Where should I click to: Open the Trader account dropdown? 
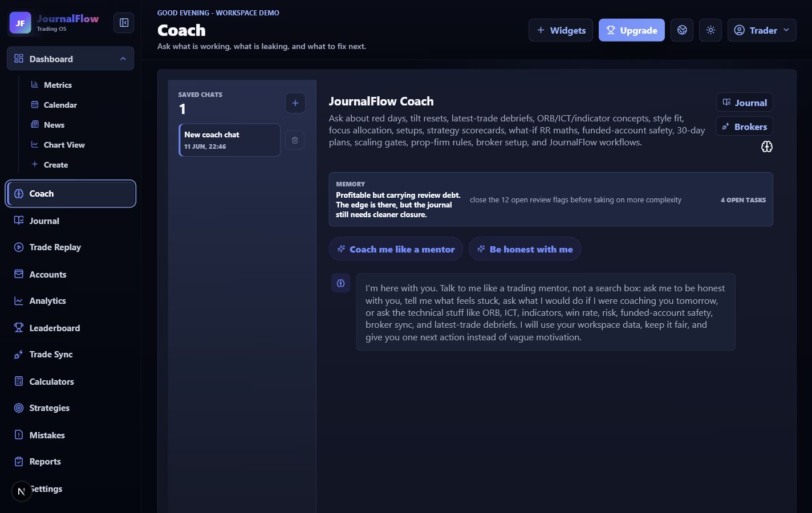tap(762, 30)
